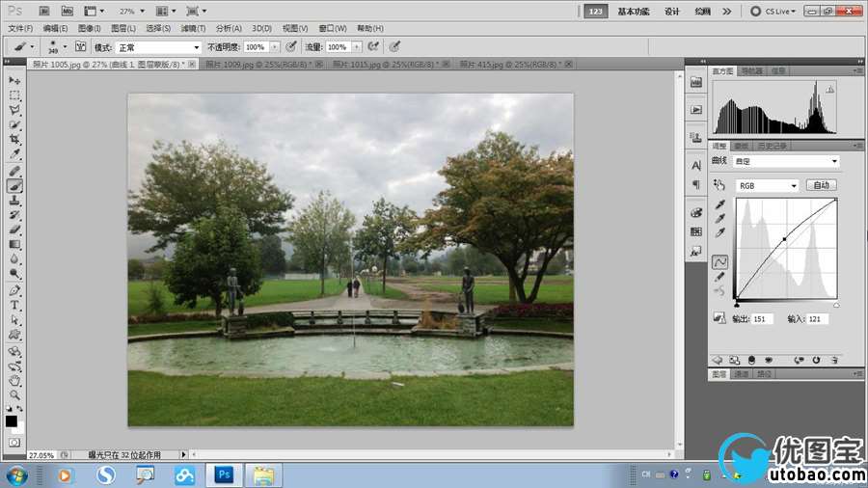Select the Dodge tool

[14, 274]
